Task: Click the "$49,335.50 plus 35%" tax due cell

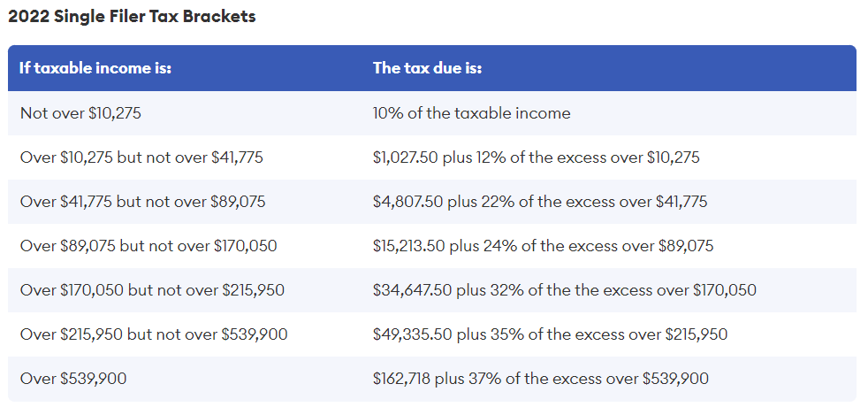Action: (549, 334)
